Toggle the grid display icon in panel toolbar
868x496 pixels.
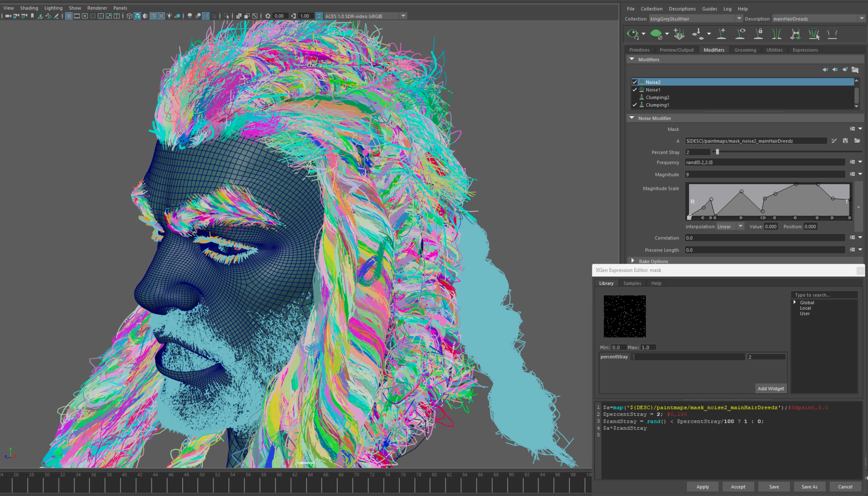[x=69, y=16]
